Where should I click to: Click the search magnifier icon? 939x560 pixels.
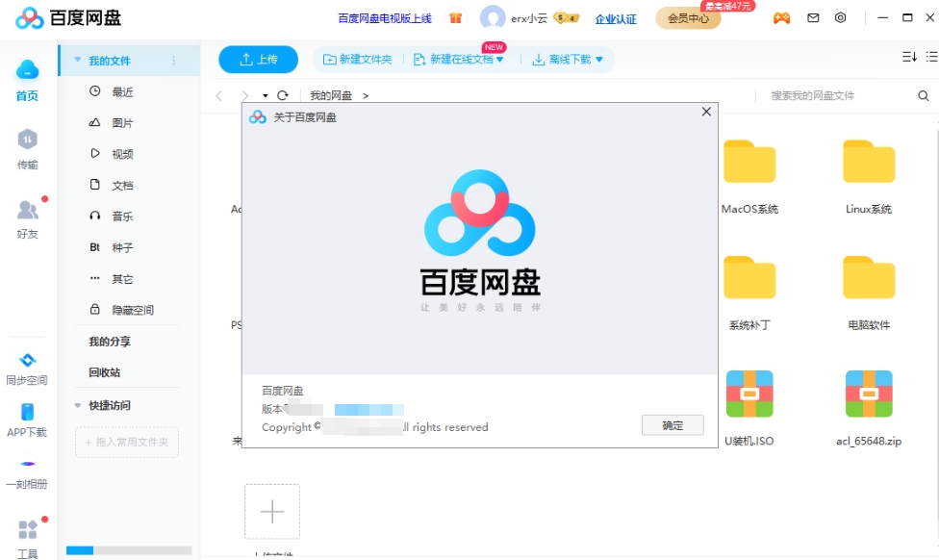924,96
